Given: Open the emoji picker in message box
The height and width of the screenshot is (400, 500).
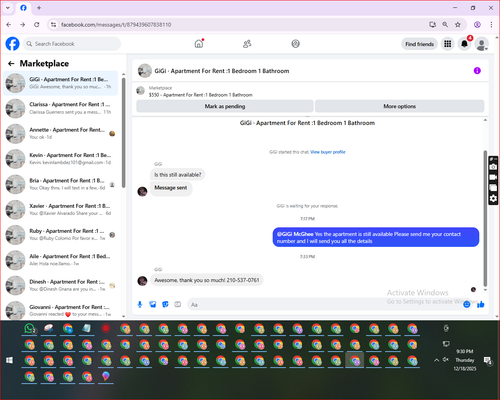Looking at the screenshot, I should tap(467, 304).
